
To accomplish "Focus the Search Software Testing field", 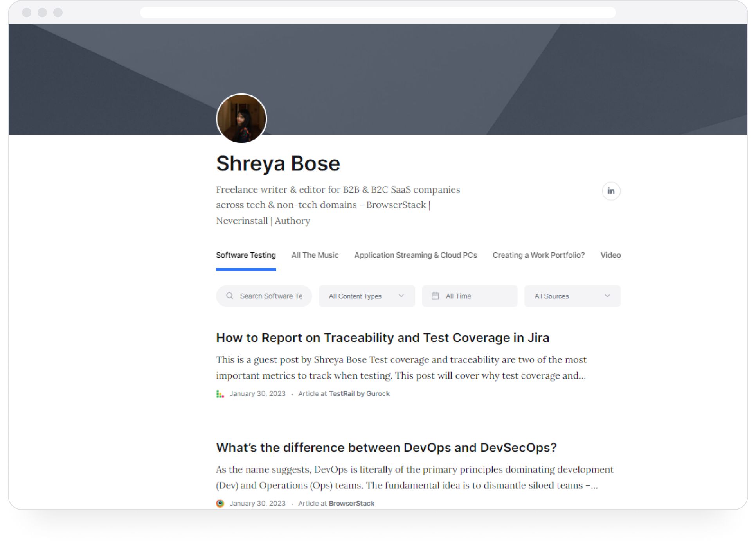I will (x=264, y=296).
